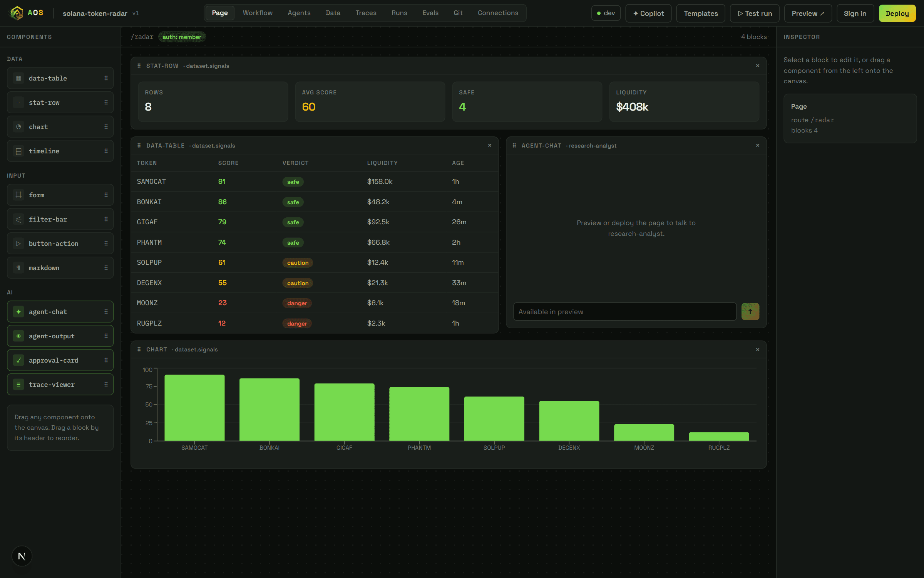Click the stat-row component icon
Viewport: 924px width, 578px height.
tap(18, 102)
